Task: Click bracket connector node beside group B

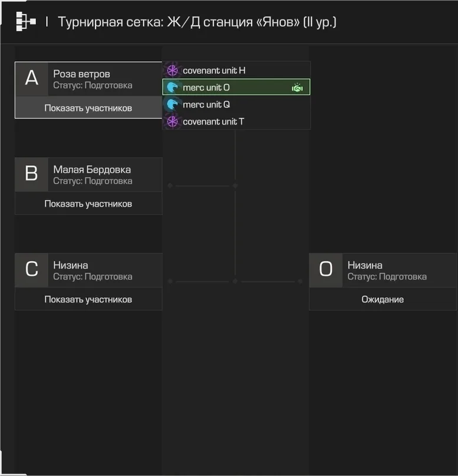Action: tap(170, 185)
